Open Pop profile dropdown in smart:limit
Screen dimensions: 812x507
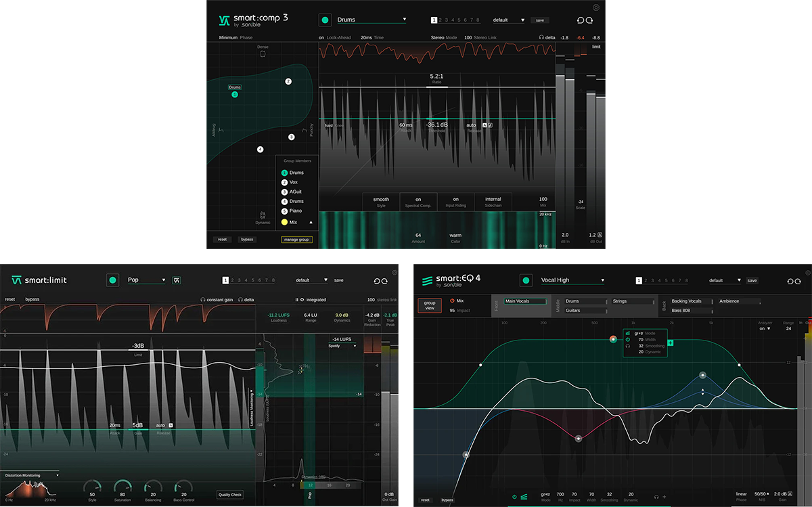tap(146, 280)
